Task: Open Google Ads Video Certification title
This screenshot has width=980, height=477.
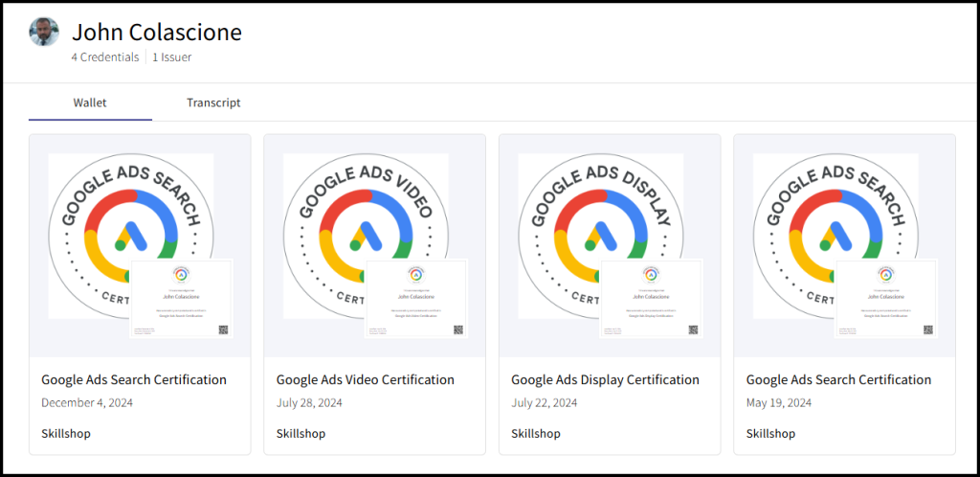Action: (365, 379)
